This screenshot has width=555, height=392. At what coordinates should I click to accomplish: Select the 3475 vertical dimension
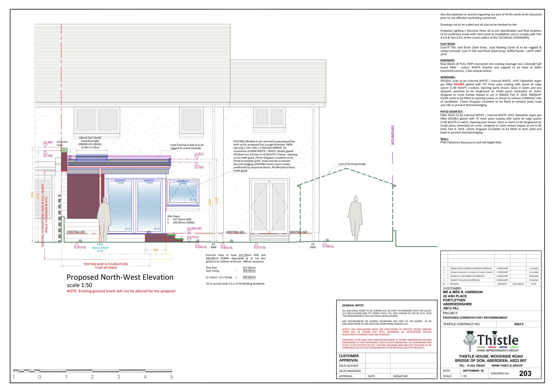click(38, 196)
